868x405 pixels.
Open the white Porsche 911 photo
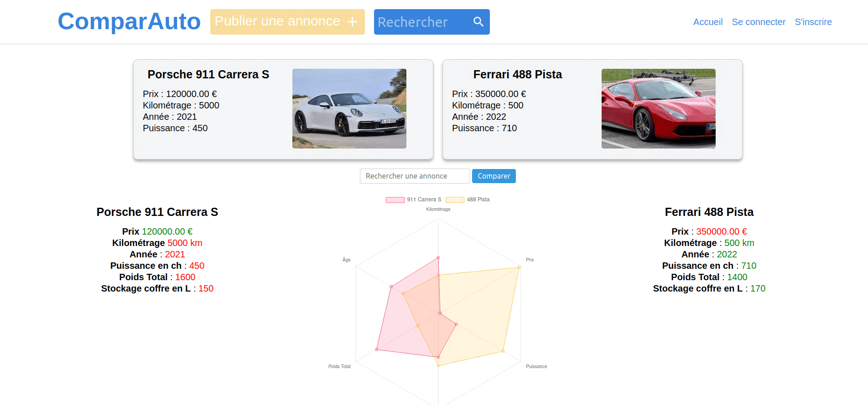click(349, 108)
